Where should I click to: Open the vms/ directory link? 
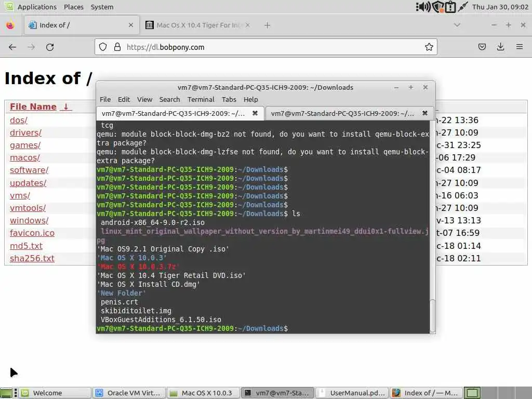pos(20,195)
